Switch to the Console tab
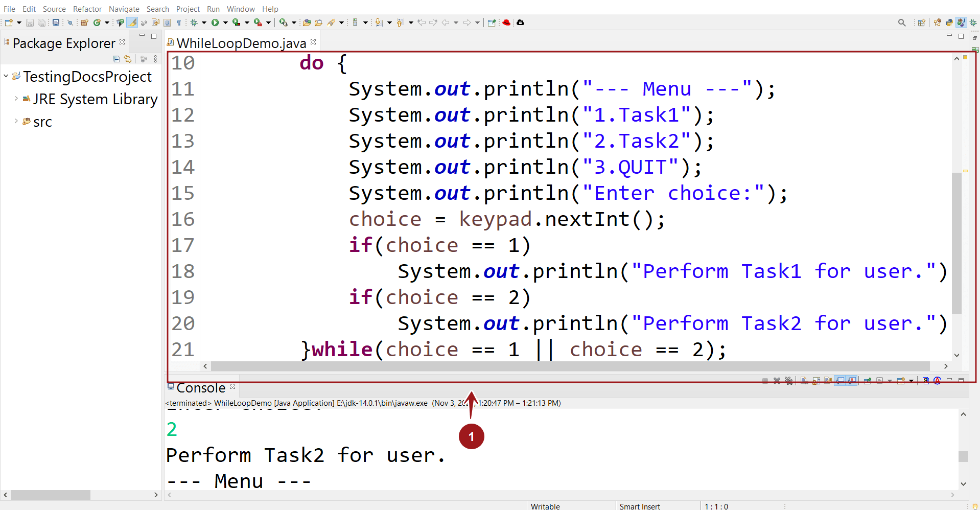This screenshot has height=510, width=980. pos(200,387)
